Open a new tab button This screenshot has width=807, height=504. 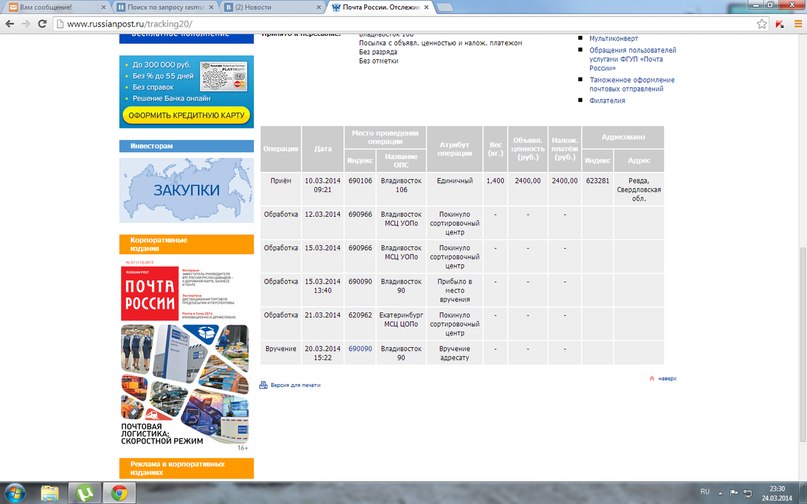445,7
